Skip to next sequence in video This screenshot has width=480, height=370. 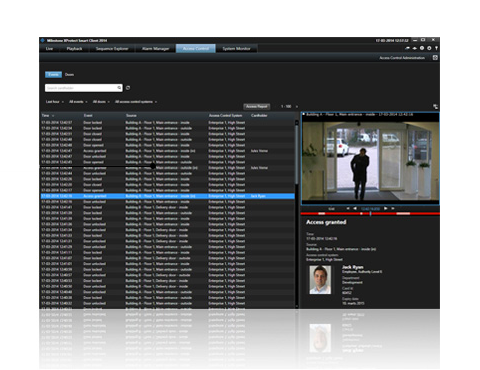pos(393,208)
